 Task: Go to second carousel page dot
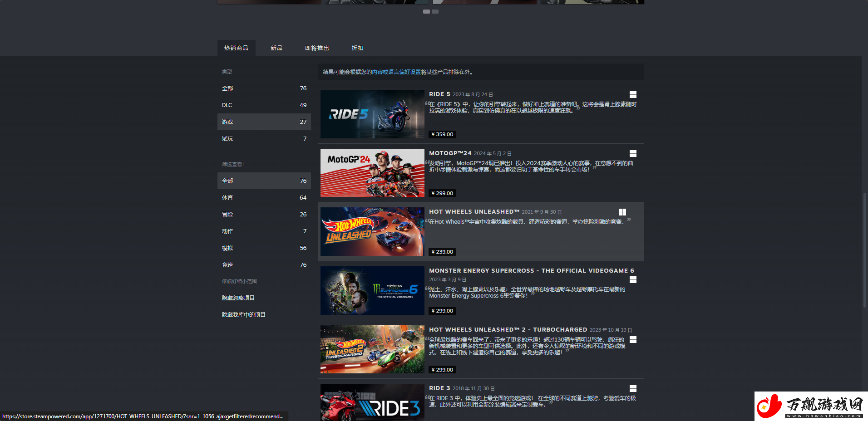tap(435, 11)
